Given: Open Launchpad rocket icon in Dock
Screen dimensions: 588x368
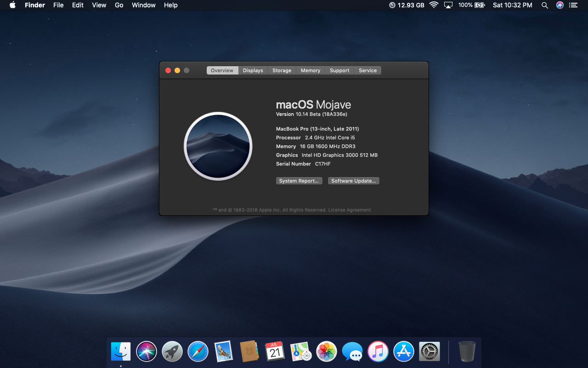Looking at the screenshot, I should [x=172, y=352].
